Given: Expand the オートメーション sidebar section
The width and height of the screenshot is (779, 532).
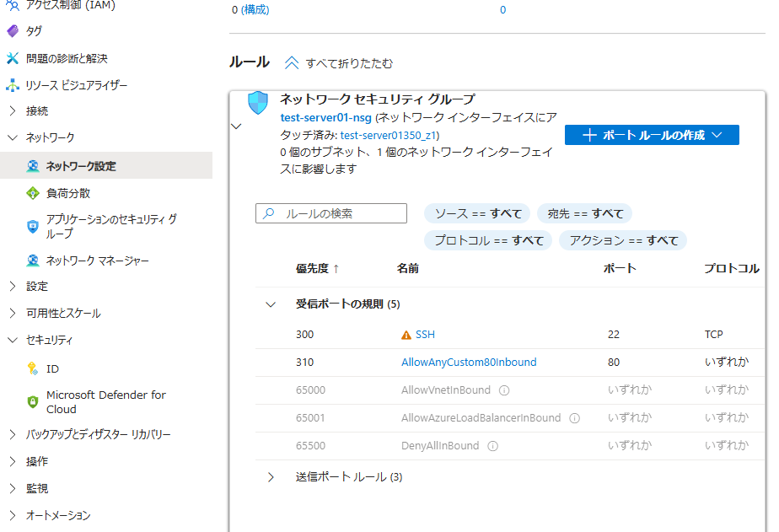Looking at the screenshot, I should [13, 515].
